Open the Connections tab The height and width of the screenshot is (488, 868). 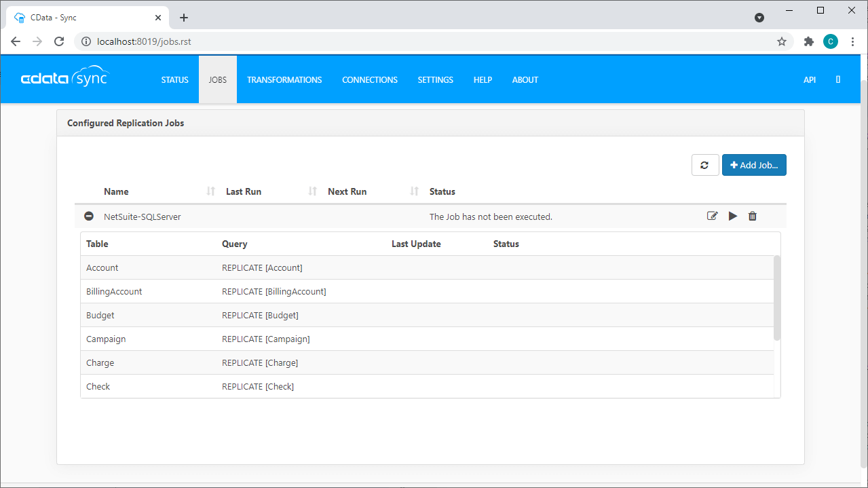[x=369, y=79]
